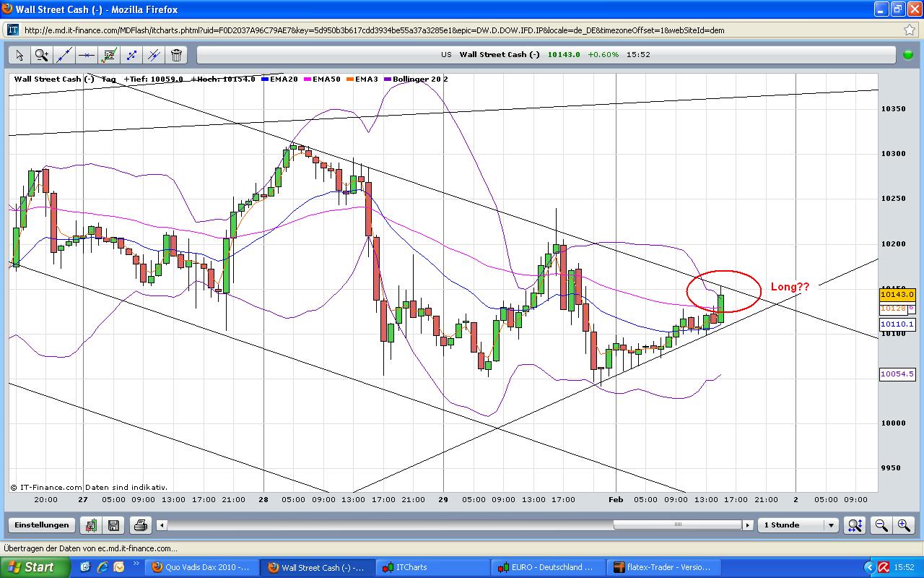Save the chart with the floppy disk icon

click(113, 525)
